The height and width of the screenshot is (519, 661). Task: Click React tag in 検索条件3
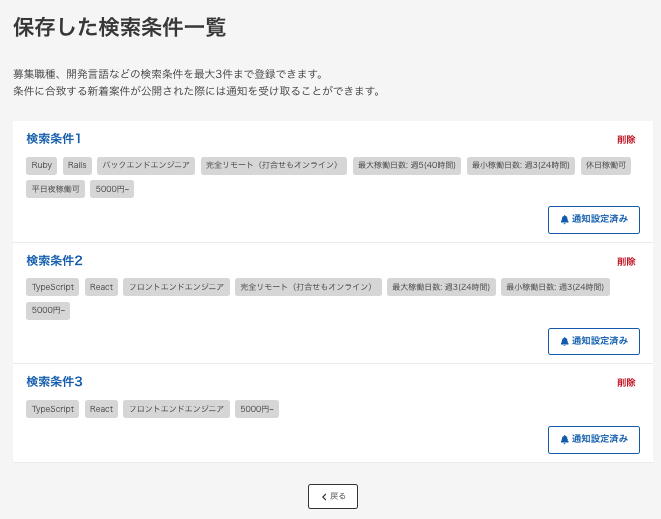tap(101, 409)
